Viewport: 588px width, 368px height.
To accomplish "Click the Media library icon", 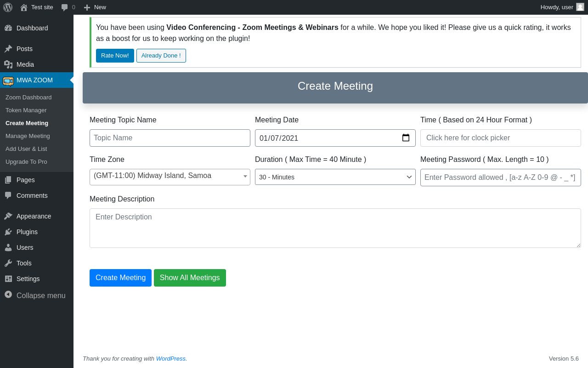I will click(x=8, y=64).
